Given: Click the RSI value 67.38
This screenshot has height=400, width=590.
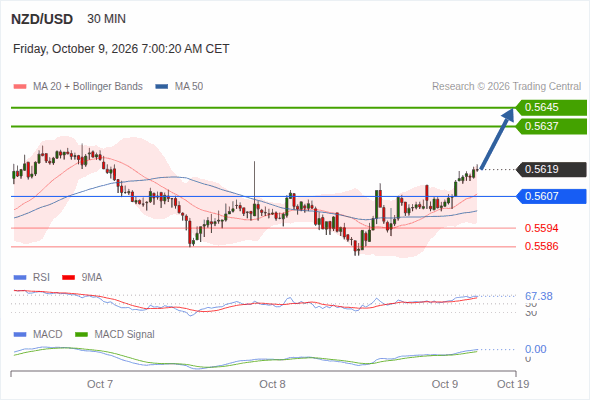Looking at the screenshot, I should pyautogui.click(x=539, y=296).
